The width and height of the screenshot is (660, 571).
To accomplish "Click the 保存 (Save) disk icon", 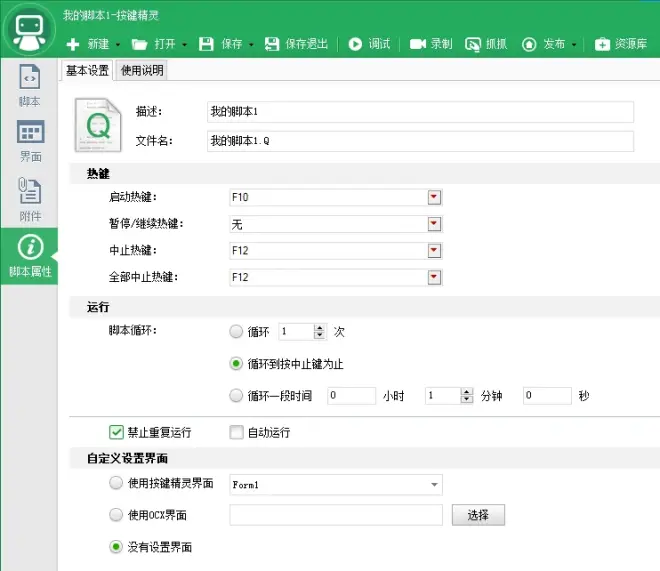I will tap(206, 44).
